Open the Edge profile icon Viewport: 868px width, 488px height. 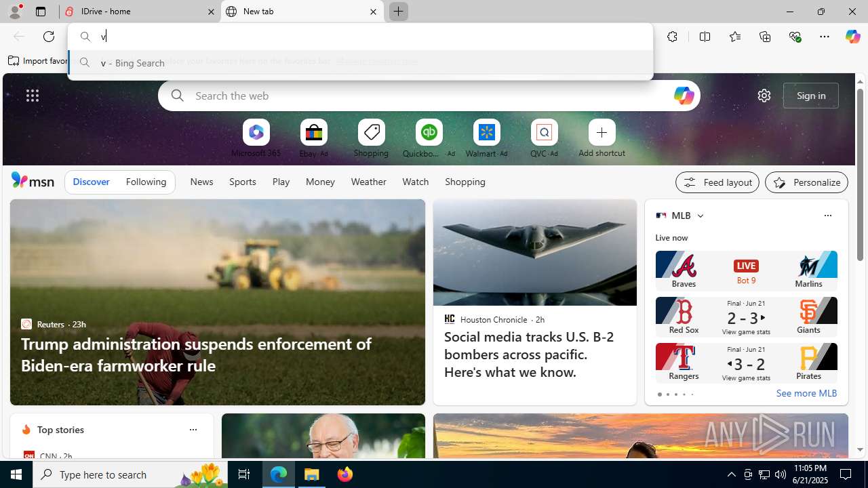pos(14,12)
